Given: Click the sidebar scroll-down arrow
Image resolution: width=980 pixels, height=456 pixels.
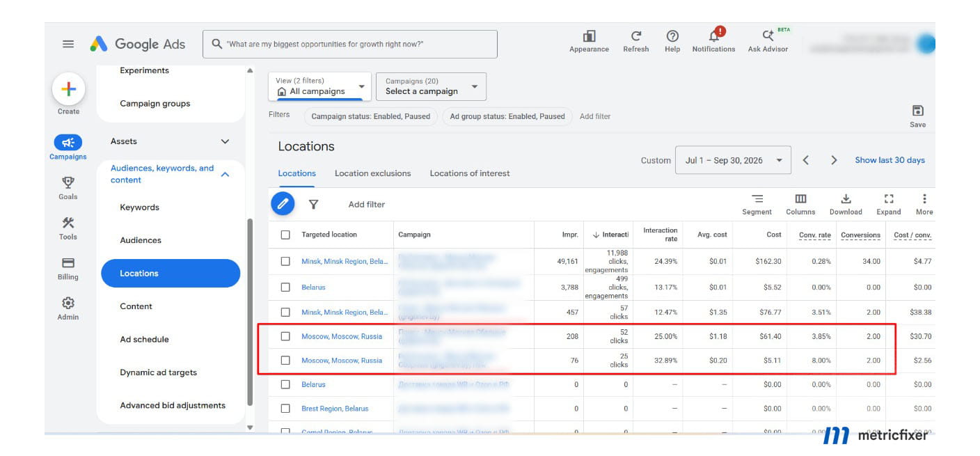Looking at the screenshot, I should point(251,427).
